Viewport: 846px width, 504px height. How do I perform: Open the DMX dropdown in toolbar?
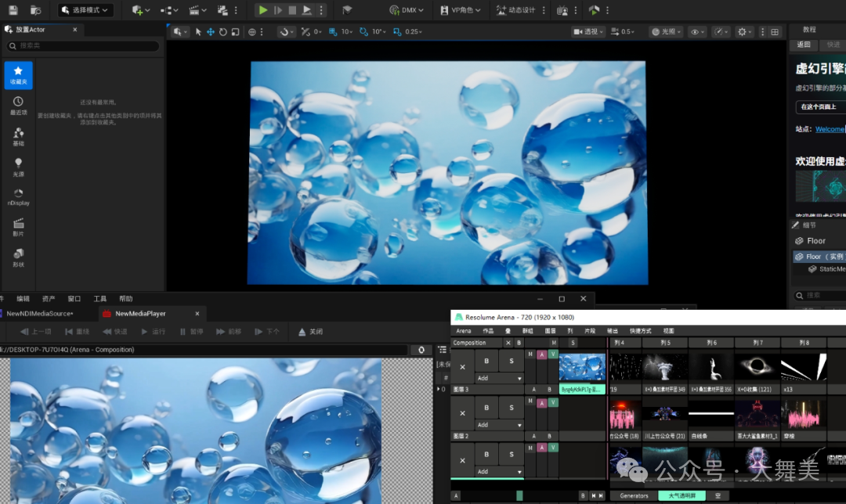(x=407, y=10)
